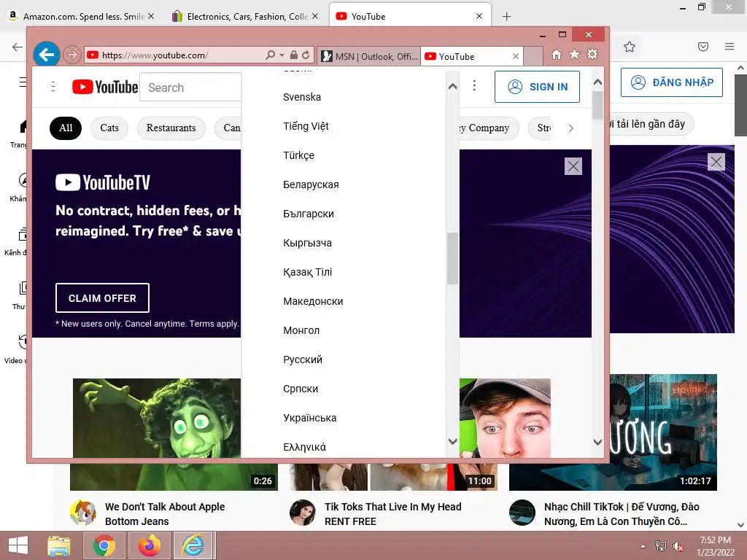Click the lock security icon in IE address bar
747x560 pixels.
click(294, 55)
